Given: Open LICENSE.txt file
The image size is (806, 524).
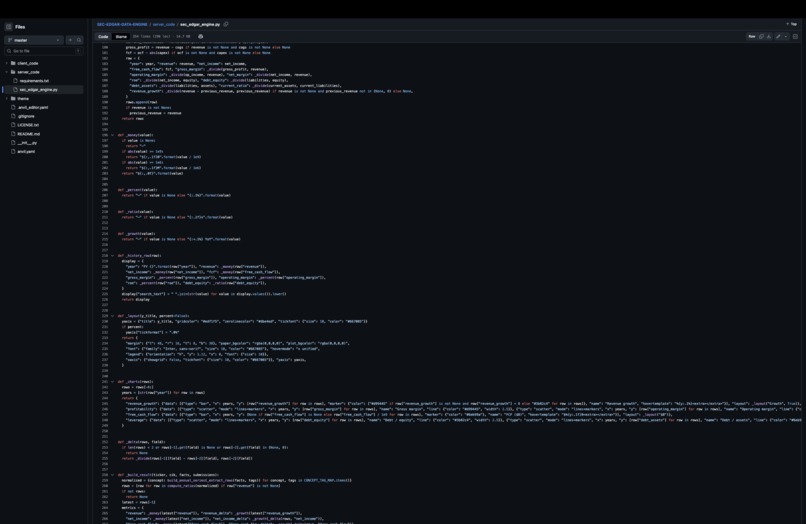Looking at the screenshot, I should click(28, 125).
